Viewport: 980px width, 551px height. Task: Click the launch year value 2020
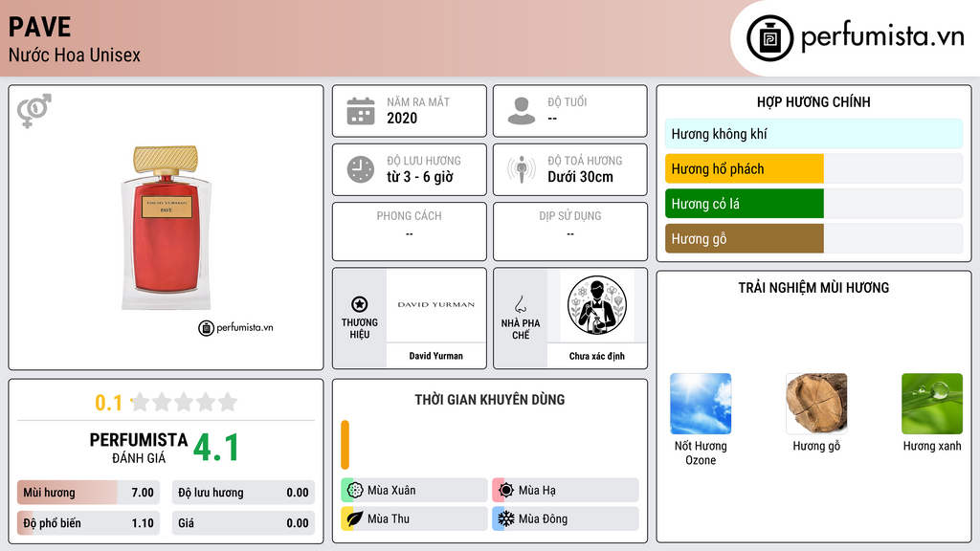pyautogui.click(x=402, y=118)
